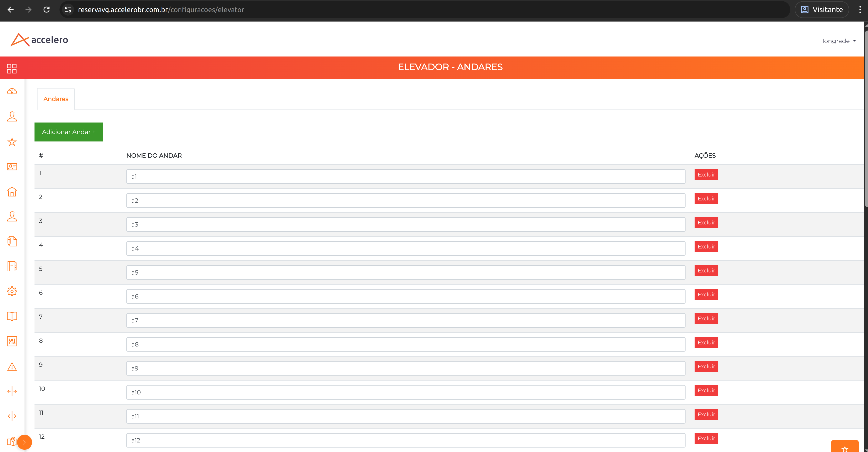Open the first user profile sidebar icon
Viewport: 868px width, 452px height.
tap(12, 117)
